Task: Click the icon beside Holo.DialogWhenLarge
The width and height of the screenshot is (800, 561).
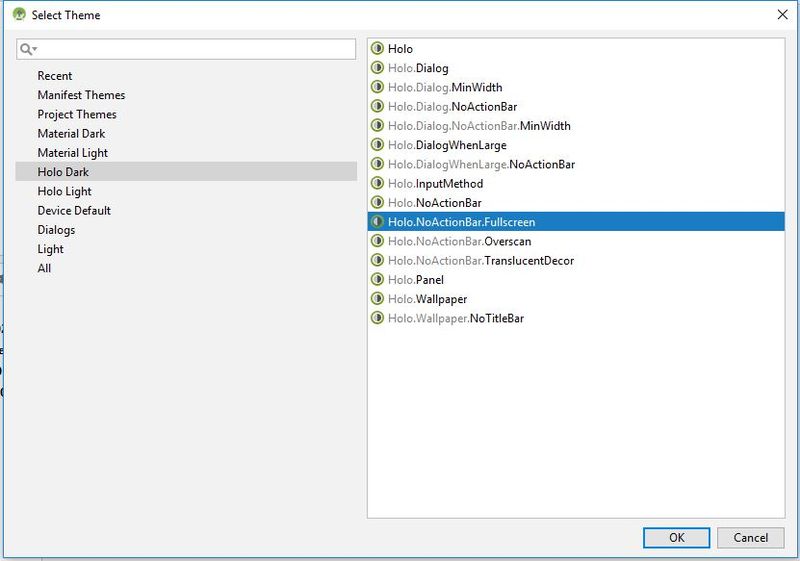Action: 377,145
